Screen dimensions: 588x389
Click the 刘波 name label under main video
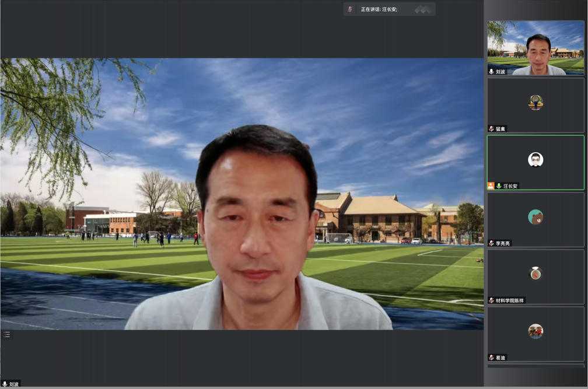tap(13, 384)
